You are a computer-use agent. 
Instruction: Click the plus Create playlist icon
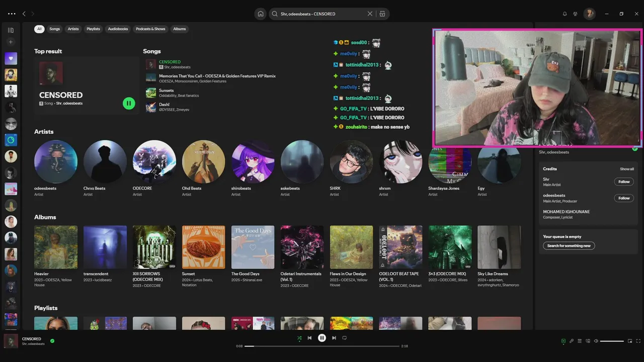(x=11, y=42)
